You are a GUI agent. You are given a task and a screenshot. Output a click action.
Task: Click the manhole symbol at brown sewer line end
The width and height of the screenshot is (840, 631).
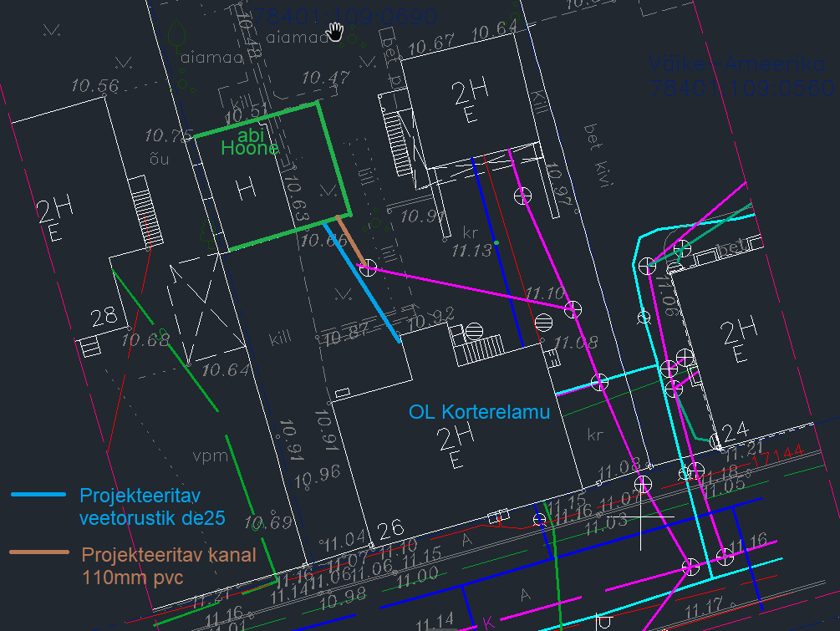[366, 267]
